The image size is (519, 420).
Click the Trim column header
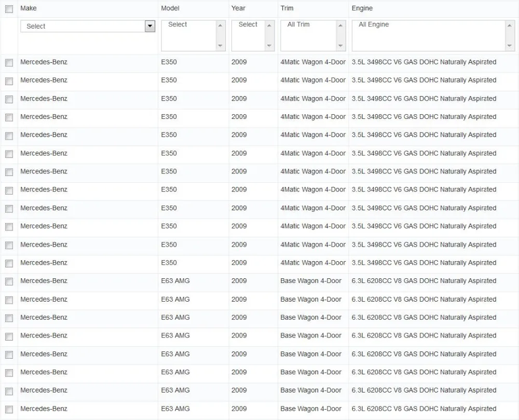[287, 8]
